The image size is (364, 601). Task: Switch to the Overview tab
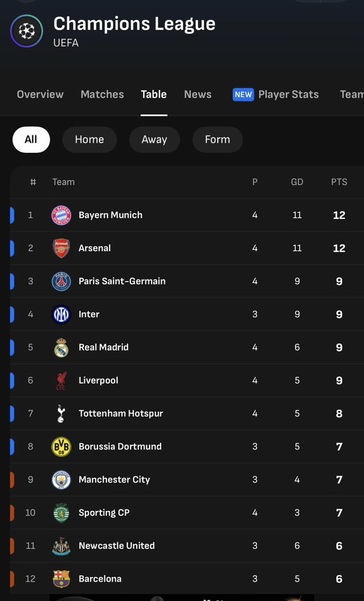pyautogui.click(x=40, y=94)
